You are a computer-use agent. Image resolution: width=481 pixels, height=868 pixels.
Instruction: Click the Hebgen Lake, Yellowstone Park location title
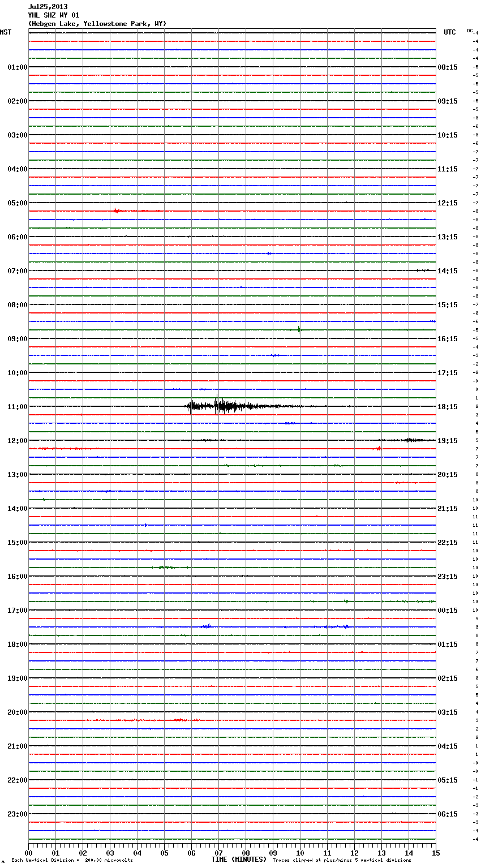pos(97,24)
